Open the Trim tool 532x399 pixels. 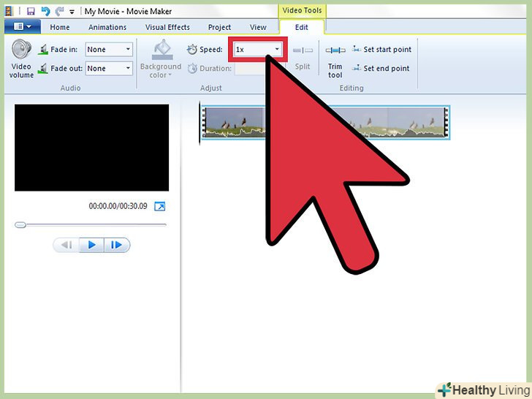(335, 61)
